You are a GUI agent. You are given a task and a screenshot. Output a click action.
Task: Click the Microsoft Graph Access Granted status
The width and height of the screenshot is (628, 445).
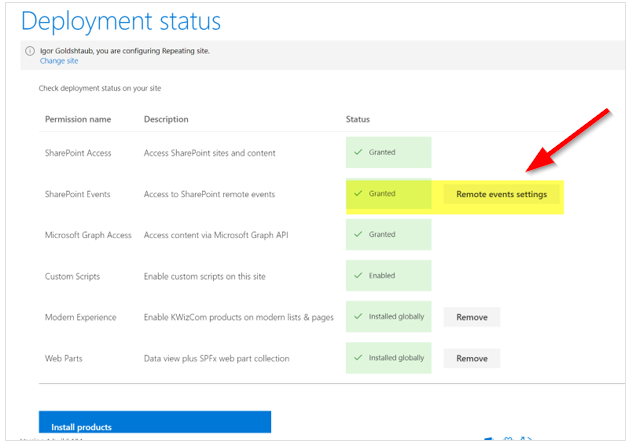click(388, 235)
